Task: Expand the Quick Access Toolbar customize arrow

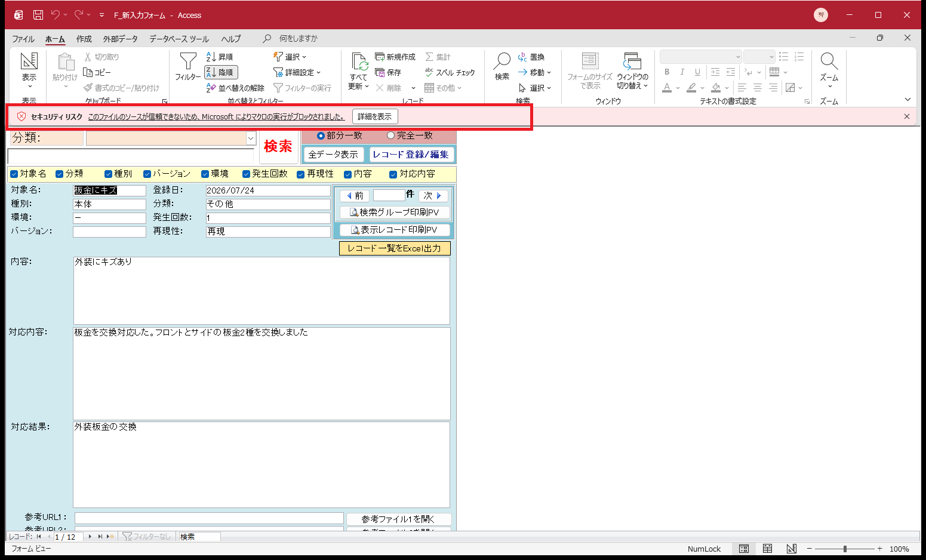Action: coord(101,15)
